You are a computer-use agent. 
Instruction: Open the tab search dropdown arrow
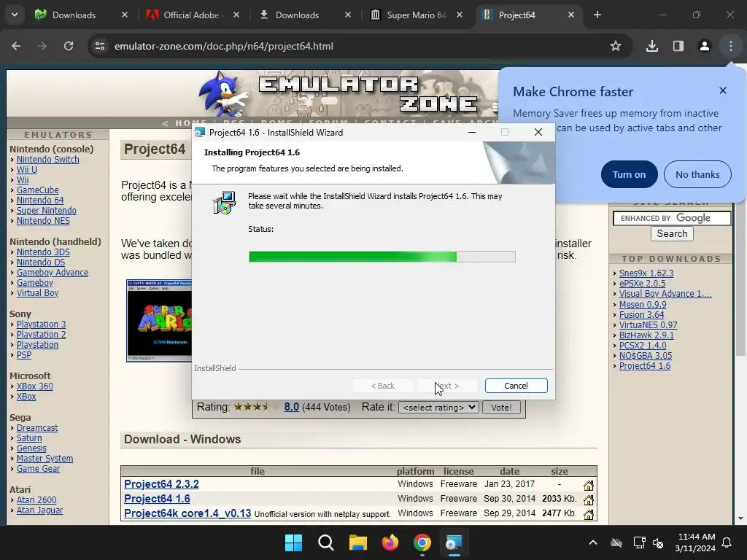pyautogui.click(x=15, y=15)
